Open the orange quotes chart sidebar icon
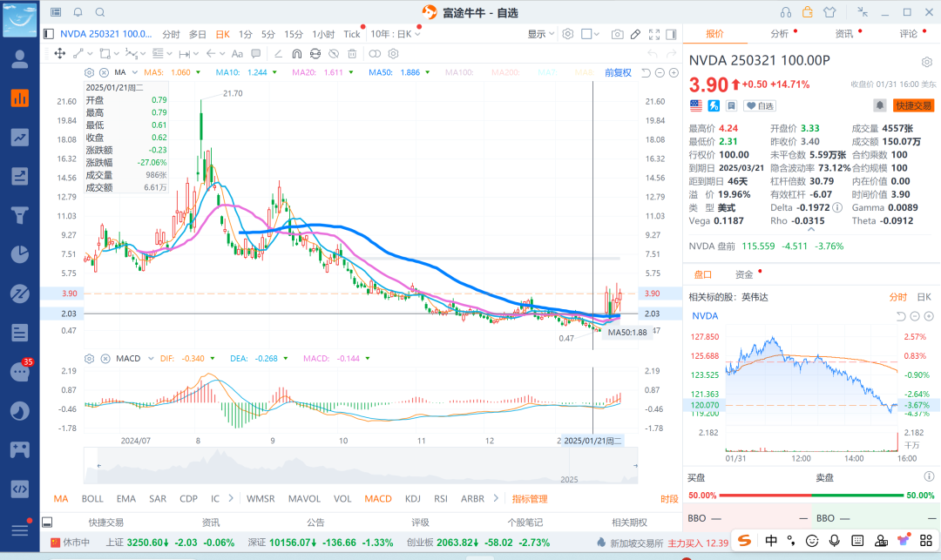 click(x=20, y=98)
